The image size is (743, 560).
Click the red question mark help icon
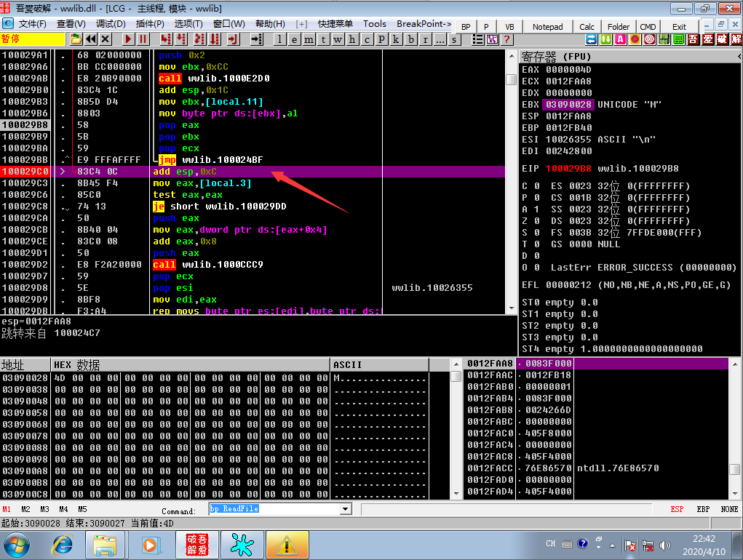point(507,39)
